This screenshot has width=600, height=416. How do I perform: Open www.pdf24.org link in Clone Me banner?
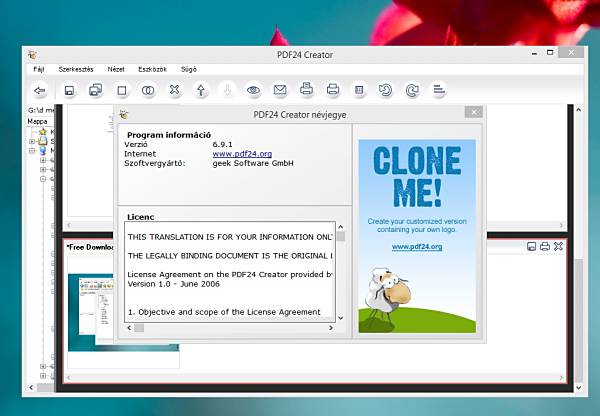pos(417,246)
